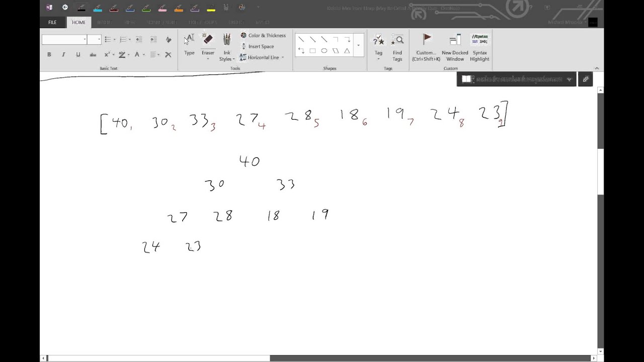This screenshot has width=644, height=362.
Task: Click the color wheel icon in quick access toolbar
Action: pyautogui.click(x=242, y=8)
